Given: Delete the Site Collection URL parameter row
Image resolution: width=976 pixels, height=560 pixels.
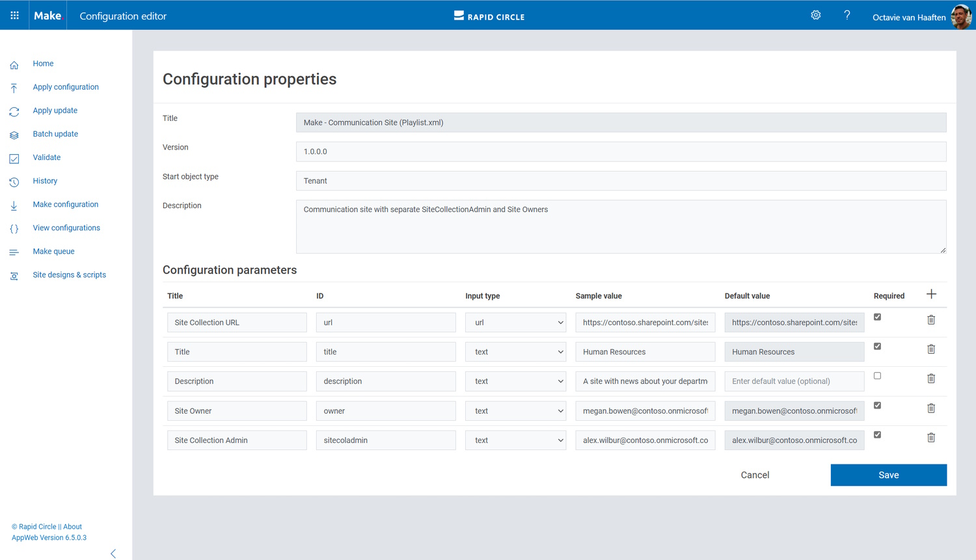Looking at the screenshot, I should point(931,320).
